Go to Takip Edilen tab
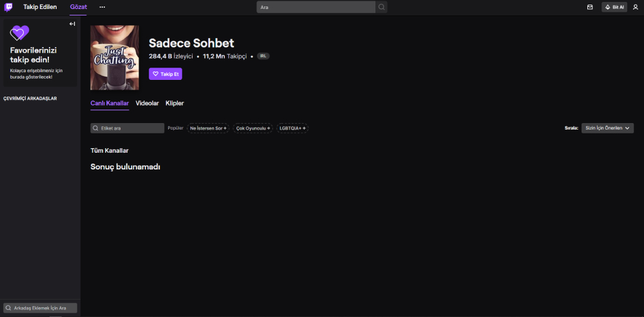This screenshot has width=644, height=317. [40, 7]
